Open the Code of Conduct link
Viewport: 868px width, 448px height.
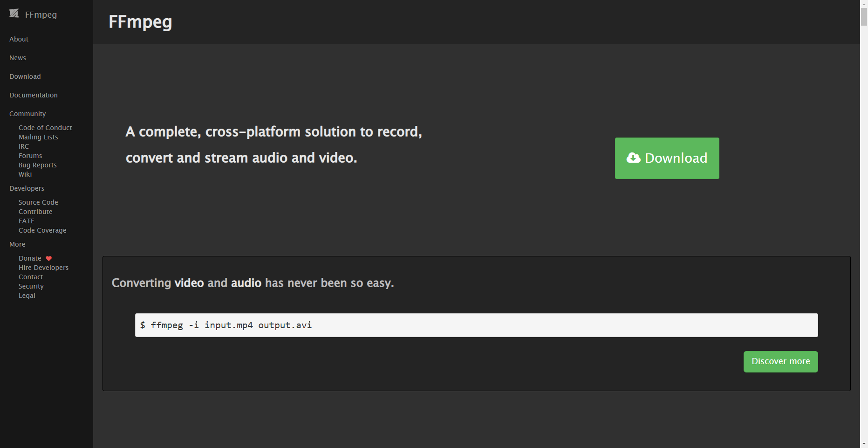click(45, 128)
